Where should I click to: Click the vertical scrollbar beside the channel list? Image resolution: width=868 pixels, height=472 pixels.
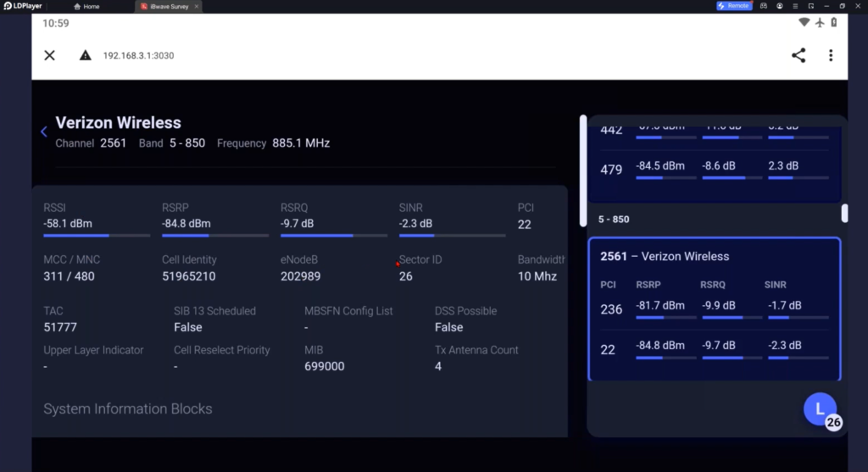point(583,171)
